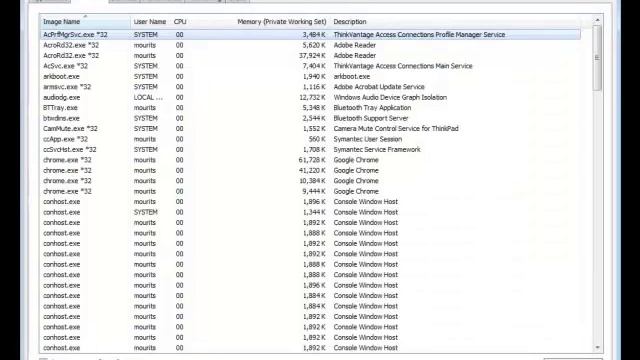
Task: Click the LOCAL ... user name cell
Action: pos(148,97)
